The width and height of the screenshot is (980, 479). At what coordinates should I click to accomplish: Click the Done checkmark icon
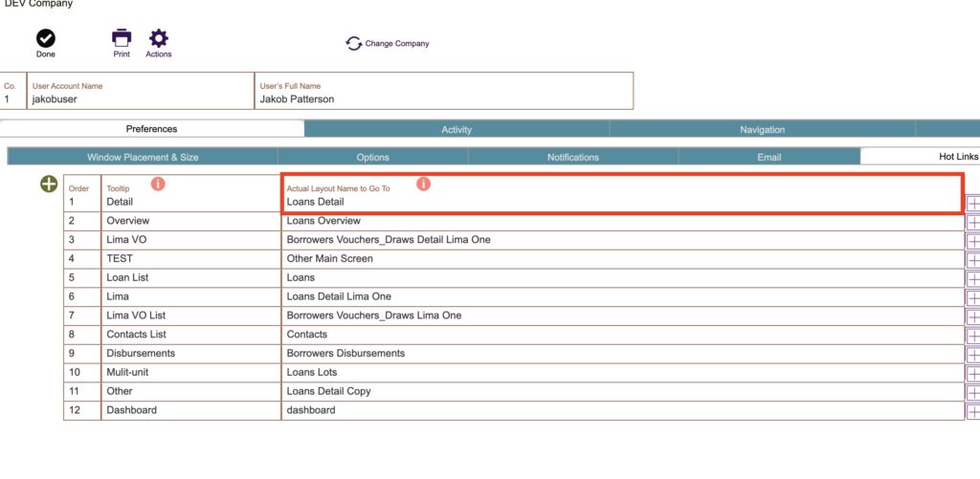[x=46, y=38]
